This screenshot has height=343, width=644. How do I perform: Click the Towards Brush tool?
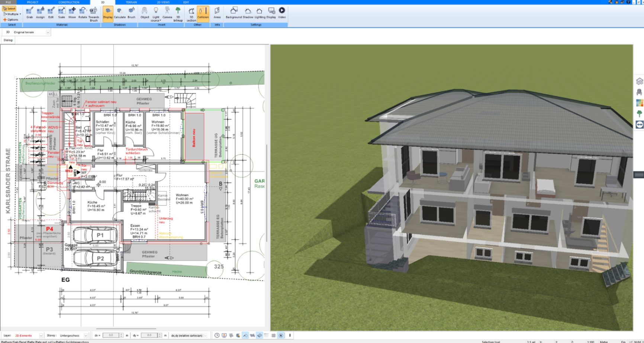pyautogui.click(x=94, y=14)
